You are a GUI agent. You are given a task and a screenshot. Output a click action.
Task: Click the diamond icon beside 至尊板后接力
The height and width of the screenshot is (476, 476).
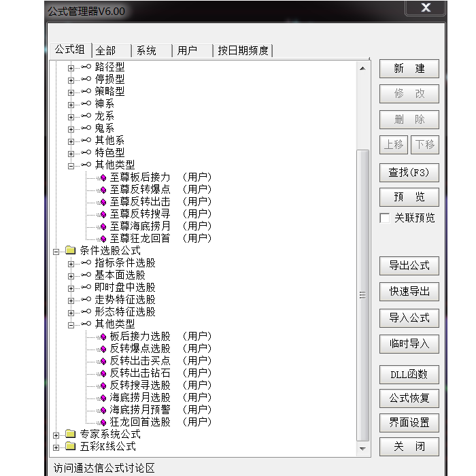[103, 177]
